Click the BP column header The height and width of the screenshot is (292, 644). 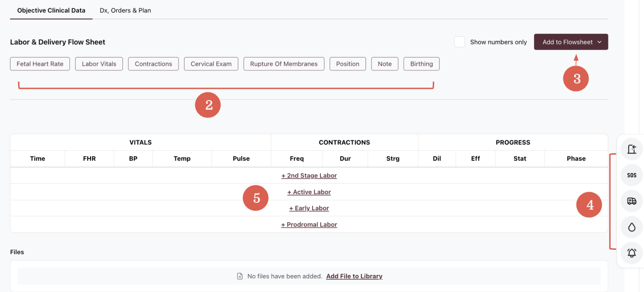tap(133, 158)
